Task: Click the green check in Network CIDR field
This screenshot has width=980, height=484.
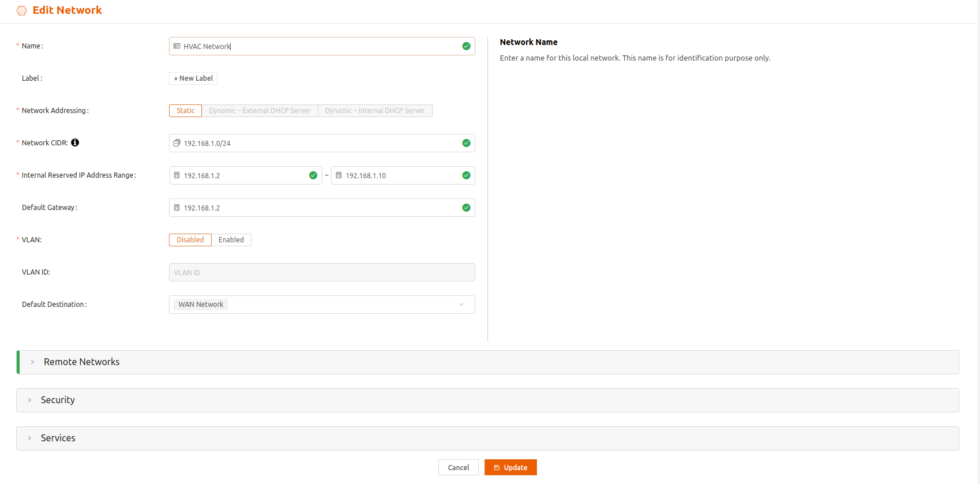Action: [x=466, y=143]
